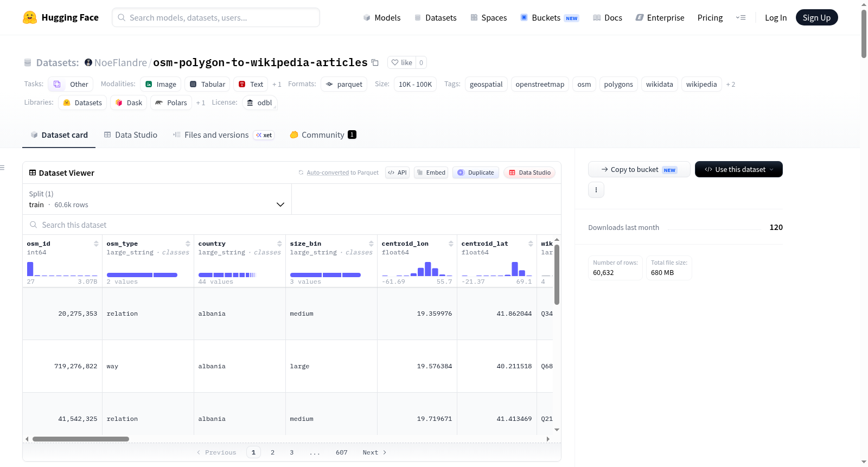Select the odbl license tag
Image resolution: width=868 pixels, height=467 pixels.
tap(260, 103)
